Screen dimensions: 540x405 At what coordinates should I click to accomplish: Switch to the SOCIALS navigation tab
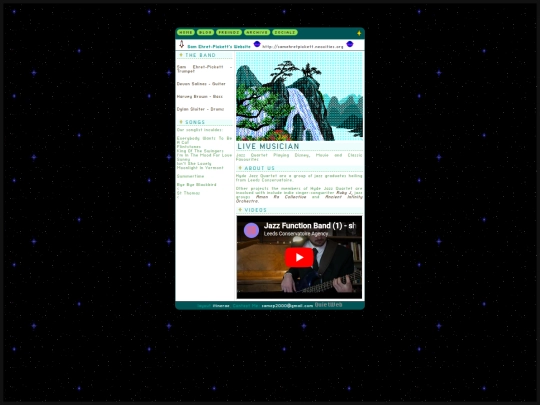pos(285,32)
